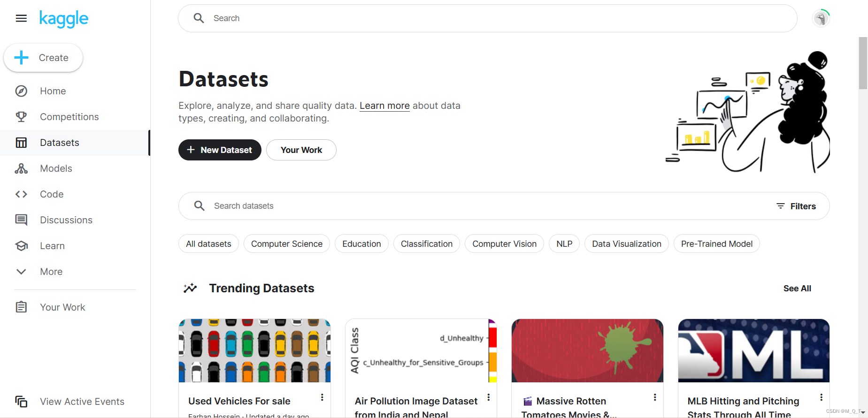Screen dimensions: 868x418
Task: Click the Datasets table icon in sidebar
Action: click(21, 143)
